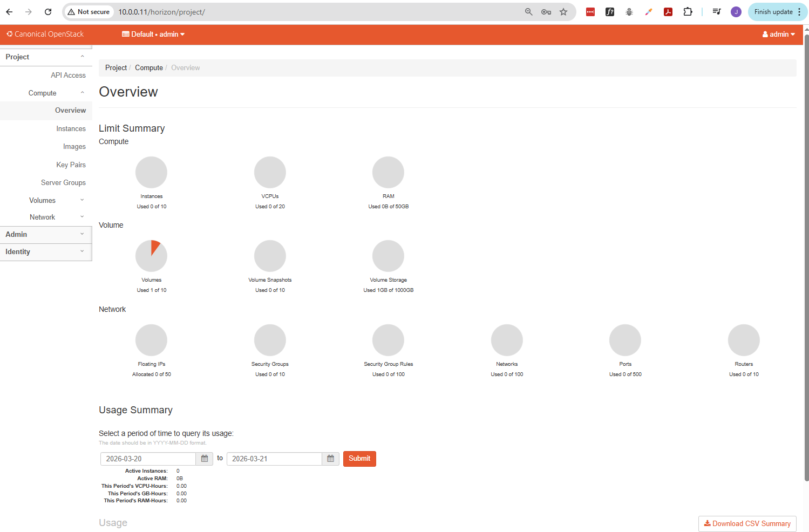Open the Default admin project dropdown
The width and height of the screenshot is (809, 532).
153,34
